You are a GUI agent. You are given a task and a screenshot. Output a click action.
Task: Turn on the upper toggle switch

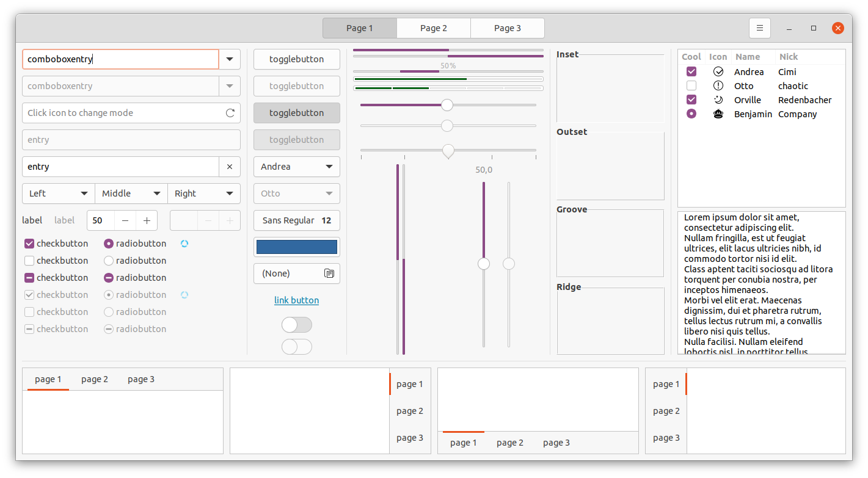tap(297, 325)
